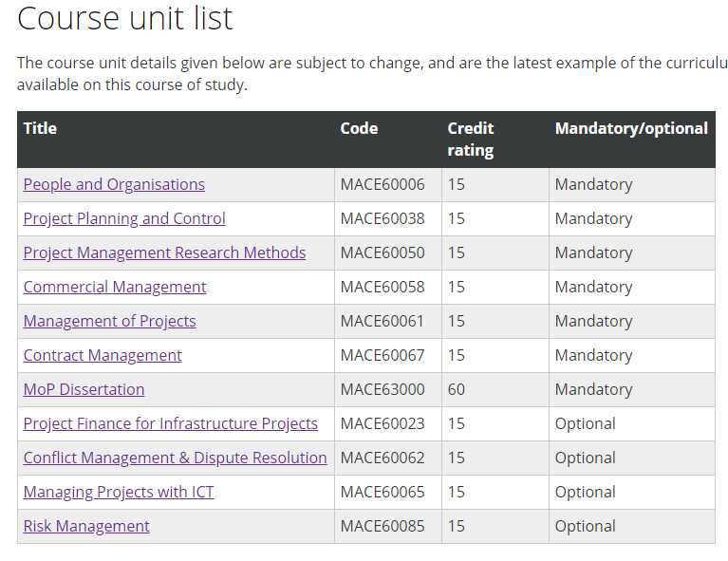Open the Contract Management unit page
Viewport: 728px width, 561px height.
tap(103, 355)
